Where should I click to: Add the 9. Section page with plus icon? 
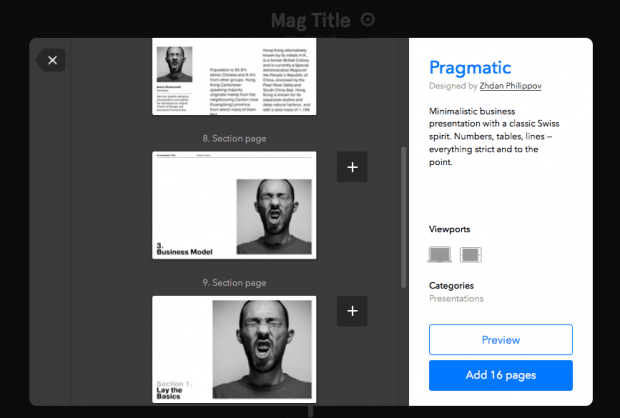(352, 312)
